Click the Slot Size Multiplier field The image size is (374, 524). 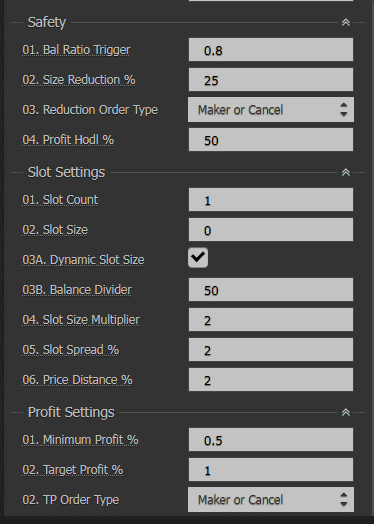pyautogui.click(x=271, y=319)
